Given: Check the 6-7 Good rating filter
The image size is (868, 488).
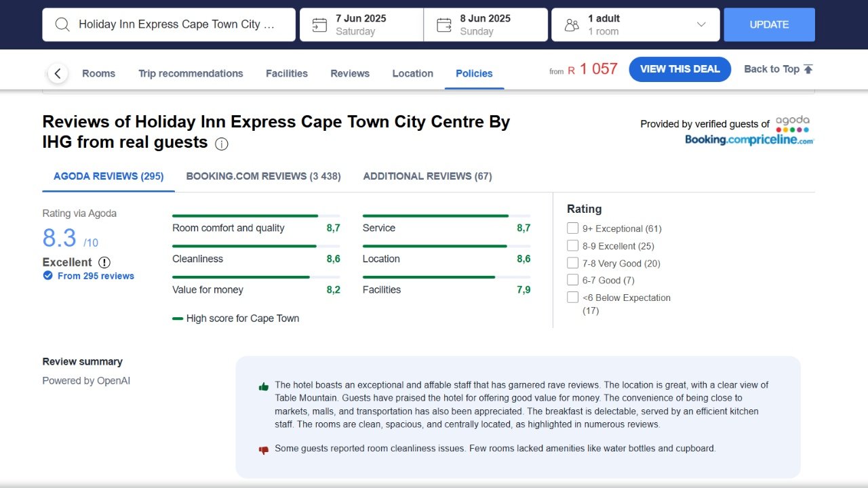Looking at the screenshot, I should [573, 280].
